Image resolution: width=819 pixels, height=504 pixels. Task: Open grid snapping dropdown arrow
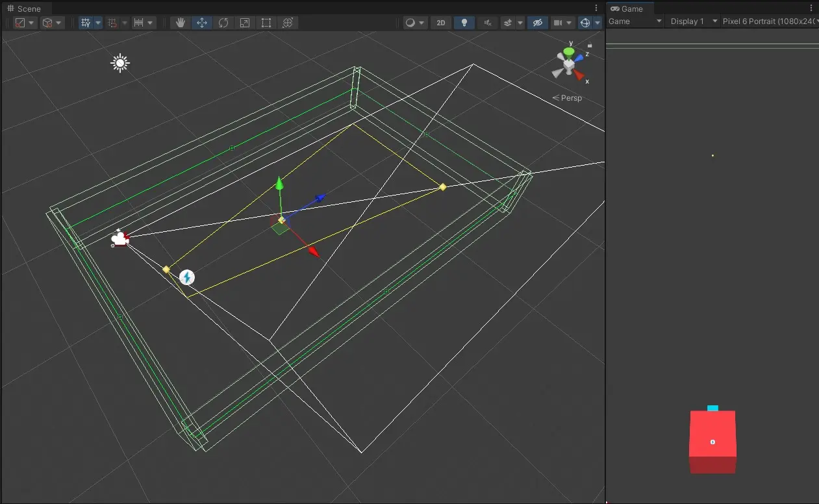coord(125,23)
